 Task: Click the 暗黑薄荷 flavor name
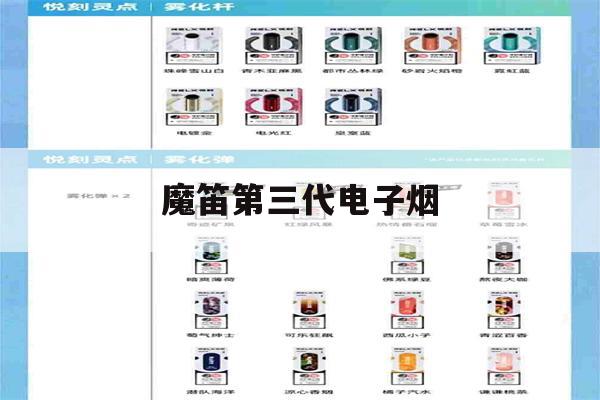[x=211, y=279]
